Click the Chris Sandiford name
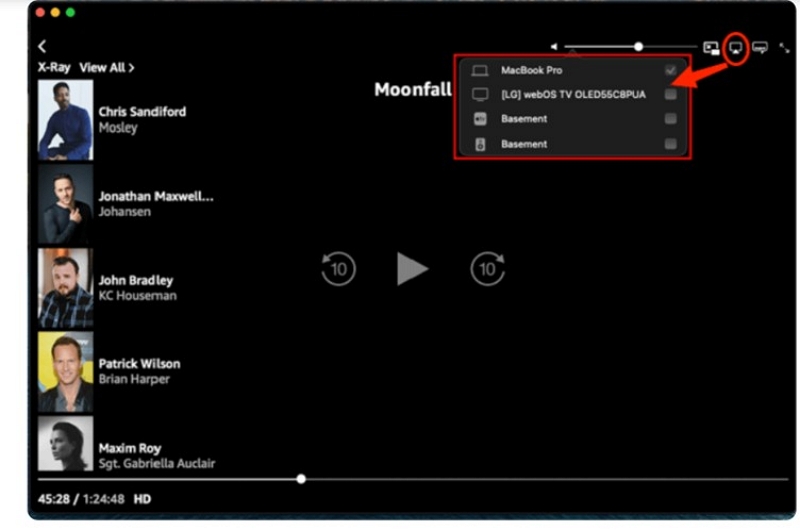The width and height of the screenshot is (800, 530). pyautogui.click(x=142, y=112)
